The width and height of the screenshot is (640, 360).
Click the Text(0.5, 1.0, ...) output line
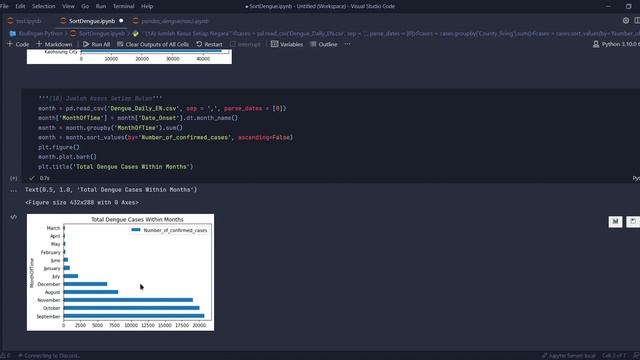point(111,190)
